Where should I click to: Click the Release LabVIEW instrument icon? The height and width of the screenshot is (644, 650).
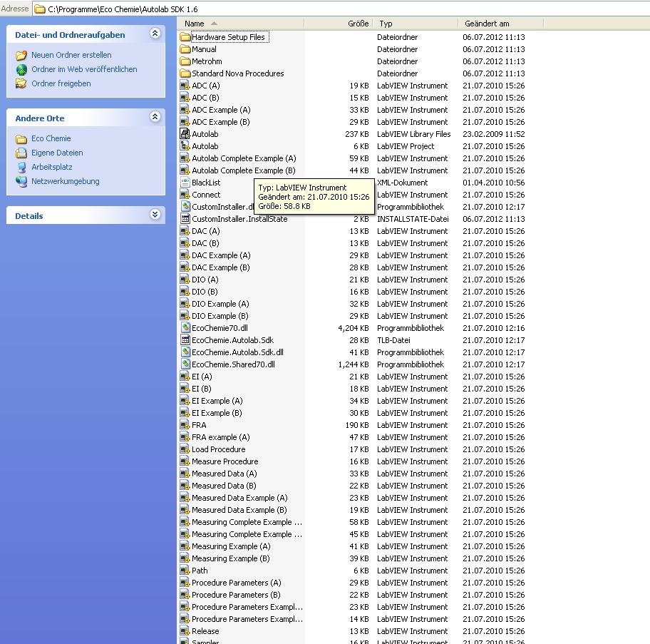(x=185, y=631)
